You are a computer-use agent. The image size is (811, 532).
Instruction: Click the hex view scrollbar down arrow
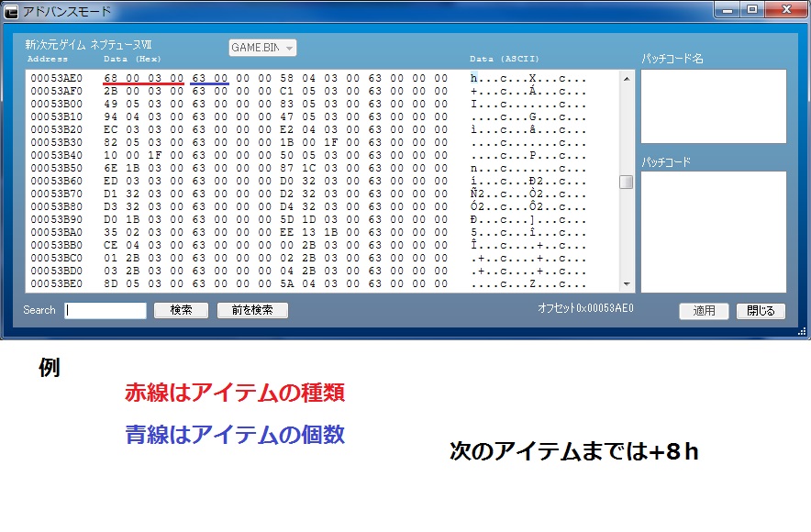click(627, 285)
